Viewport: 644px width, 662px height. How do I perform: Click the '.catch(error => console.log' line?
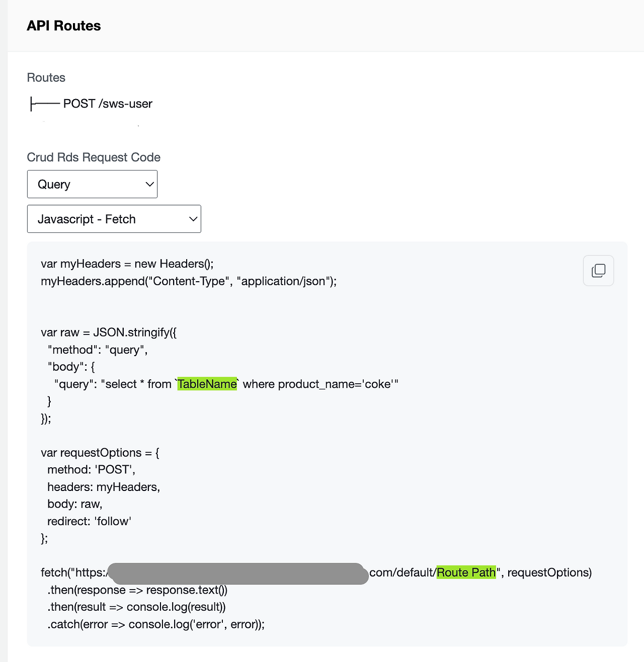[156, 624]
